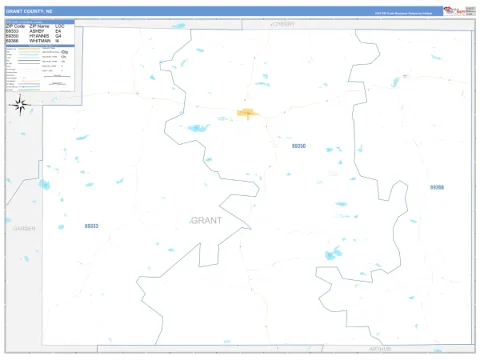Click the ZIP Code column header
Image resolution: width=480 pixels, height=360 pixels.
15,26
